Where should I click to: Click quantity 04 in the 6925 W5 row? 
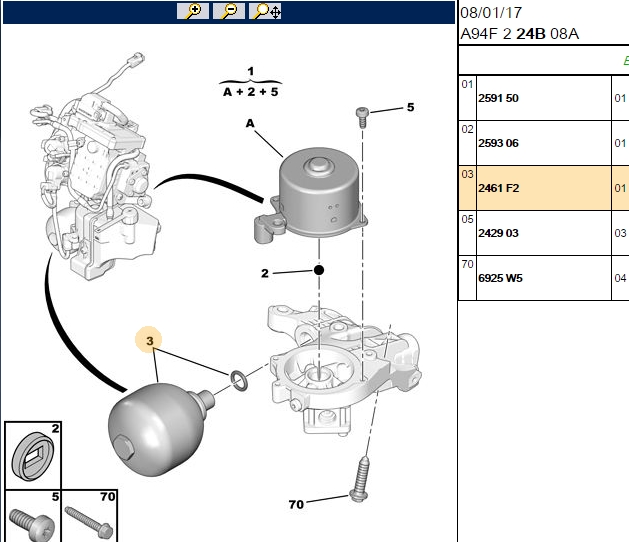[620, 278]
